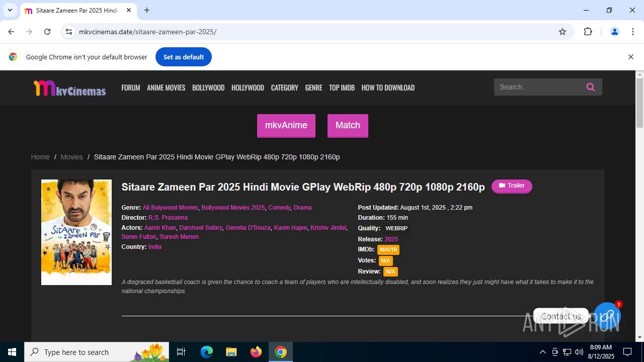This screenshot has height=362, width=644.
Task: Open the CATEGORY menu item
Action: point(285,87)
